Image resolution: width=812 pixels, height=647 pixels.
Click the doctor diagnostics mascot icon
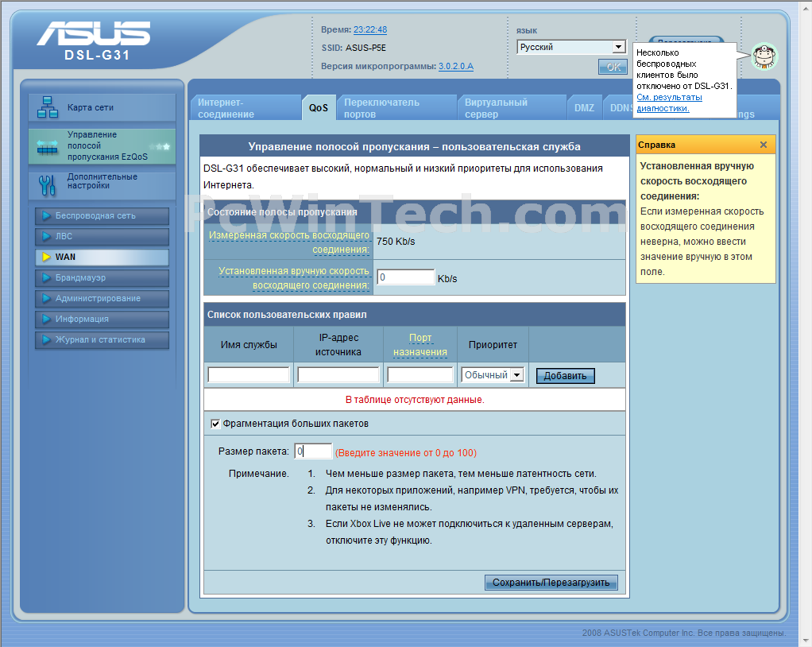point(764,56)
